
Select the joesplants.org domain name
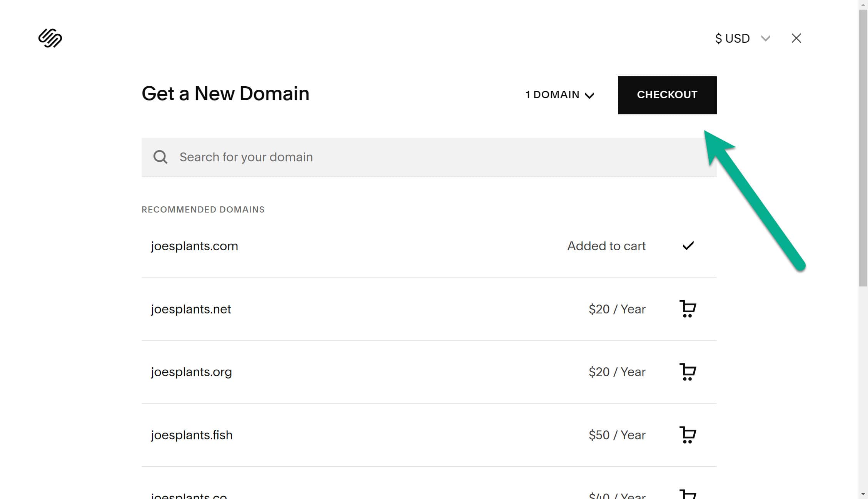point(192,372)
